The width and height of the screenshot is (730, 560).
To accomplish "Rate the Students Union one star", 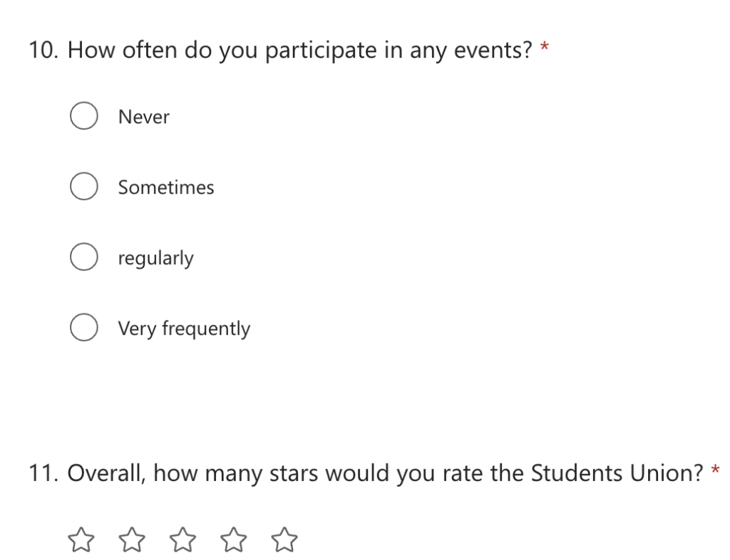I will tap(81, 539).
